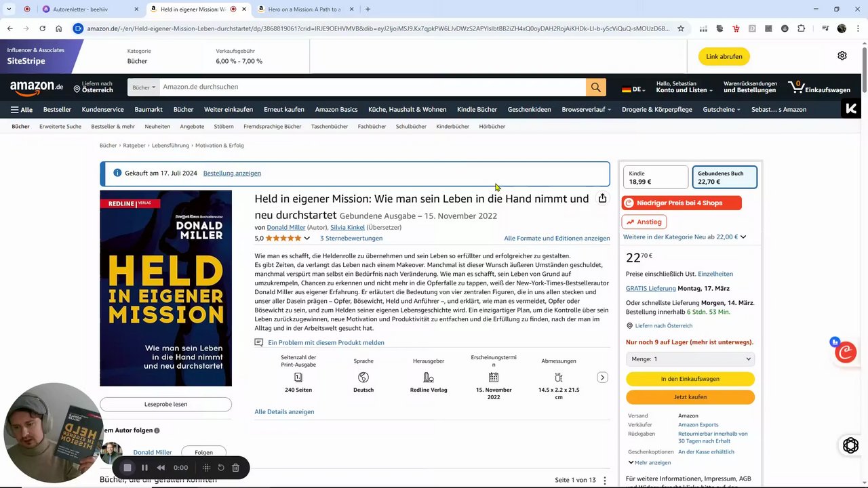Open Taschenbücher in the books subnav

coord(330,126)
